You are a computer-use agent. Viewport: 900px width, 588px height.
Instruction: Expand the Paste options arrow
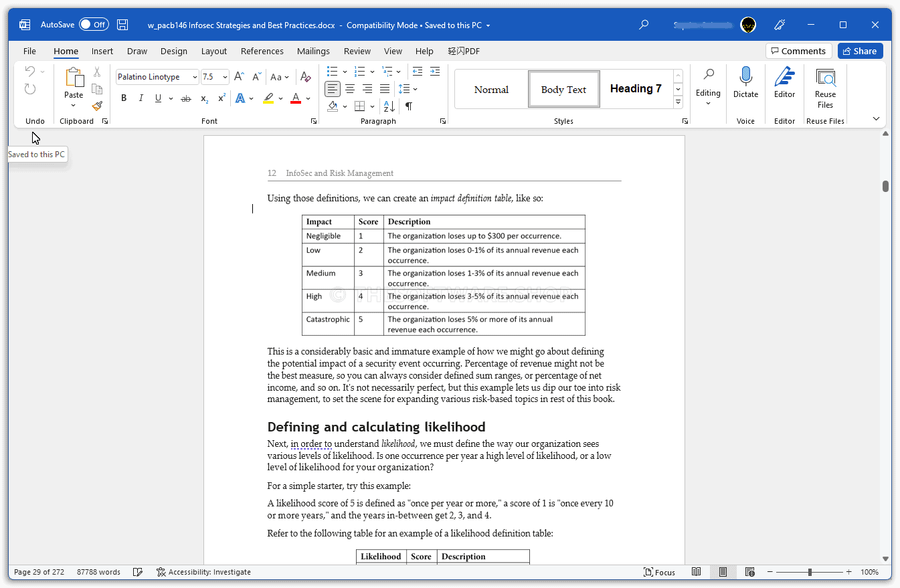[74, 105]
